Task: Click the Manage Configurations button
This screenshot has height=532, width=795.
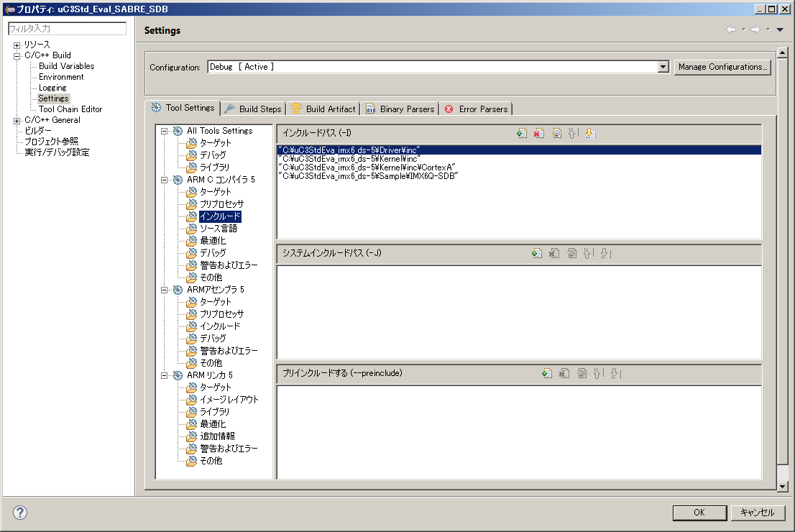Action: [722, 67]
